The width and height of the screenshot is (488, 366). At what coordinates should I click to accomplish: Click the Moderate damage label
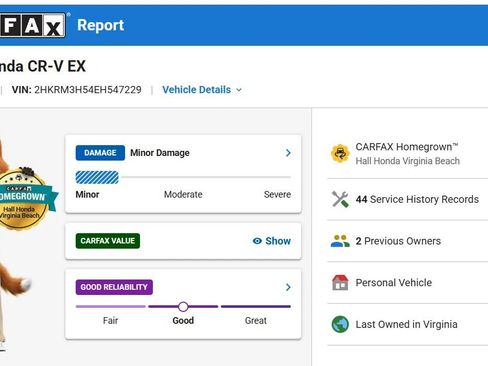click(183, 194)
